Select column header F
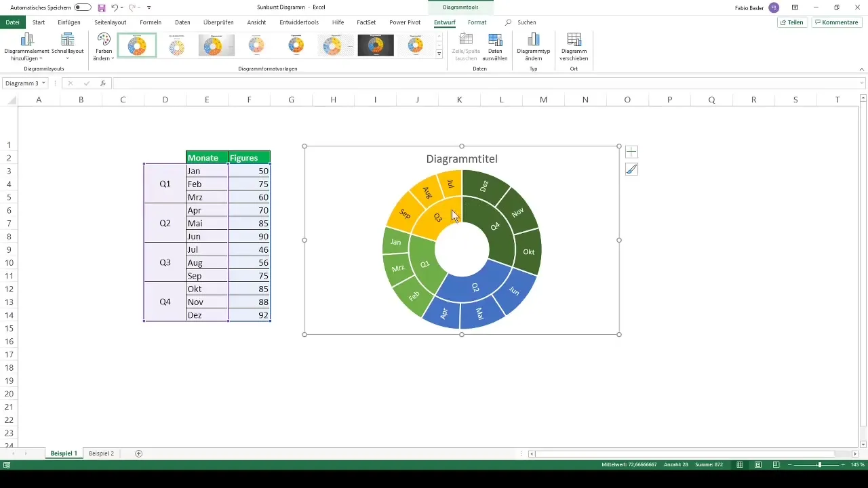 pos(249,100)
